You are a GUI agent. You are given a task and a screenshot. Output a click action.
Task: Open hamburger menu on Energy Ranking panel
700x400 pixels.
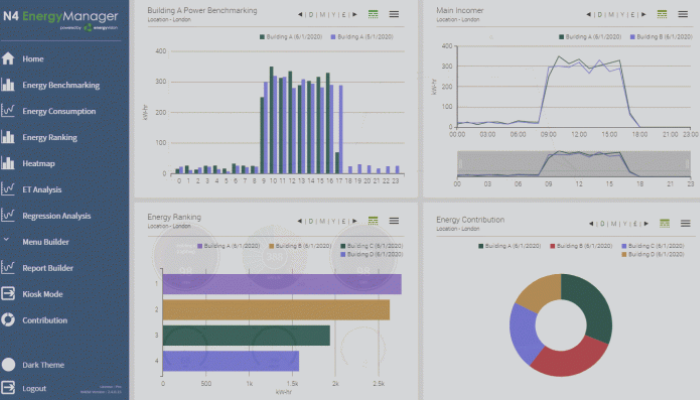394,221
